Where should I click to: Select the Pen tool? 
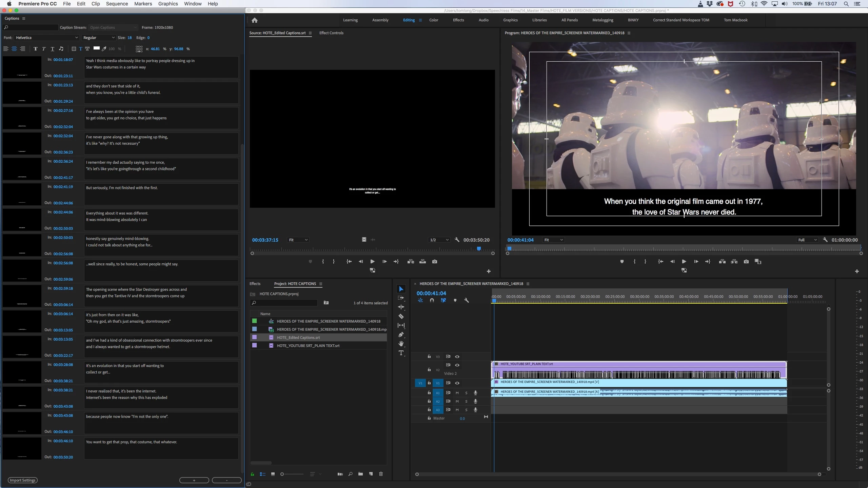tap(401, 334)
